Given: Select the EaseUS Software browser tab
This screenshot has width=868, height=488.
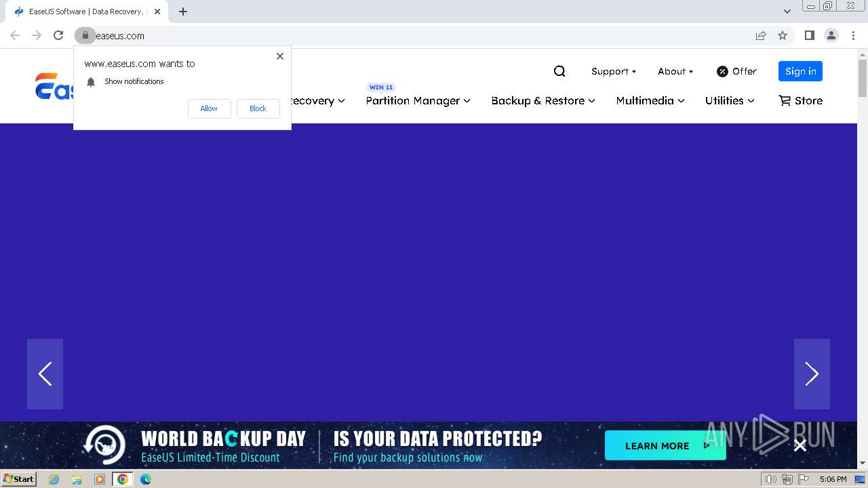Looking at the screenshot, I should point(86,12).
